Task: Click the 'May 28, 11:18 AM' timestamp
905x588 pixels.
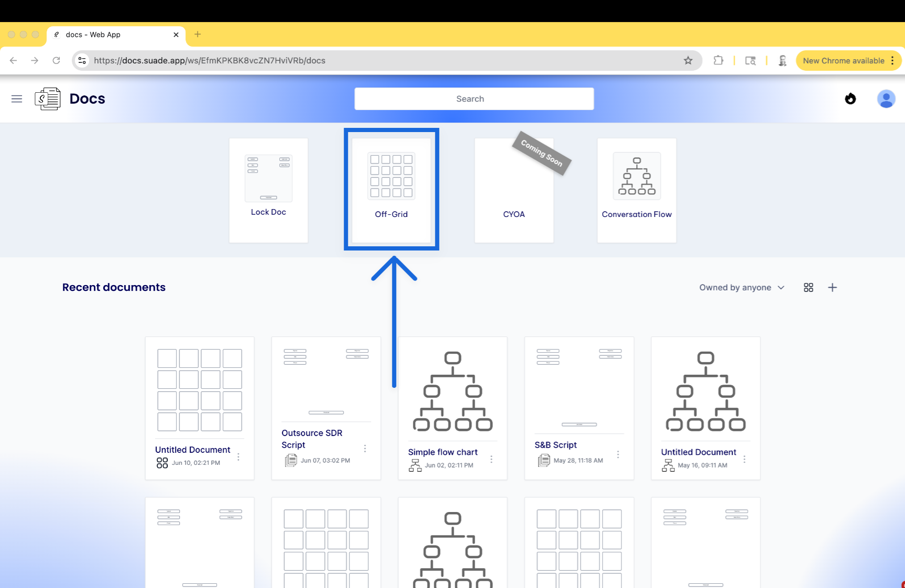Action: tap(578, 461)
